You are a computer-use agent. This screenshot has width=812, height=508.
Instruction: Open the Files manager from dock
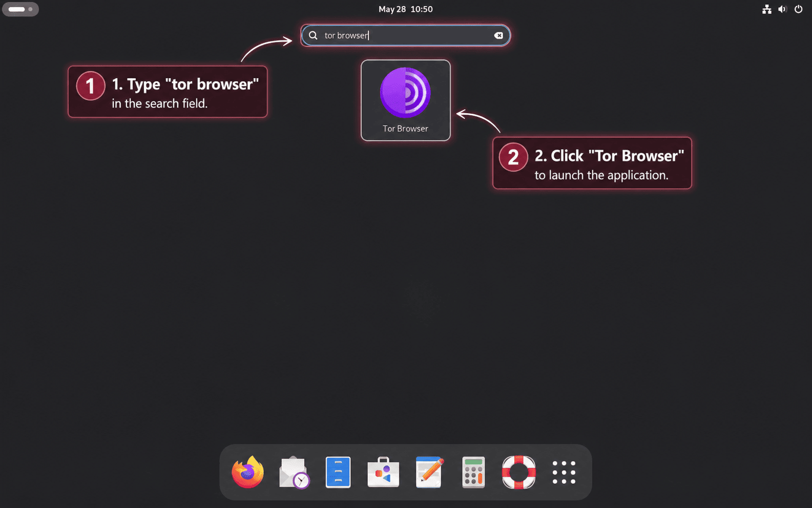coord(338,472)
